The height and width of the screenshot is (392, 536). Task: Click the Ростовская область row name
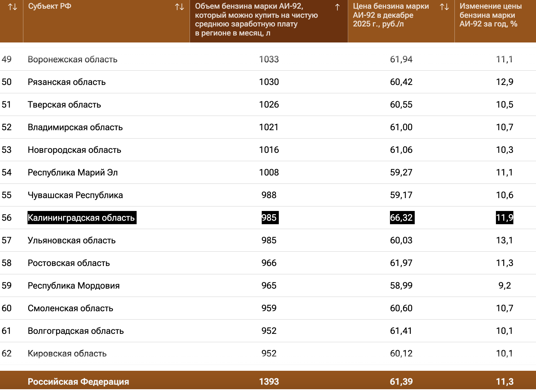(x=69, y=263)
